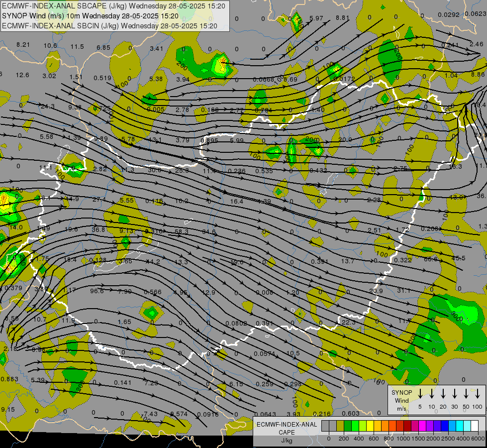Click the 10 m/s wind arrow in the legend

click(x=431, y=394)
